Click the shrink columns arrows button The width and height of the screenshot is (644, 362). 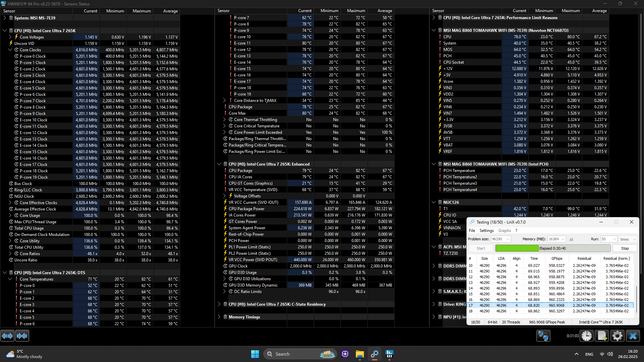click(22, 336)
